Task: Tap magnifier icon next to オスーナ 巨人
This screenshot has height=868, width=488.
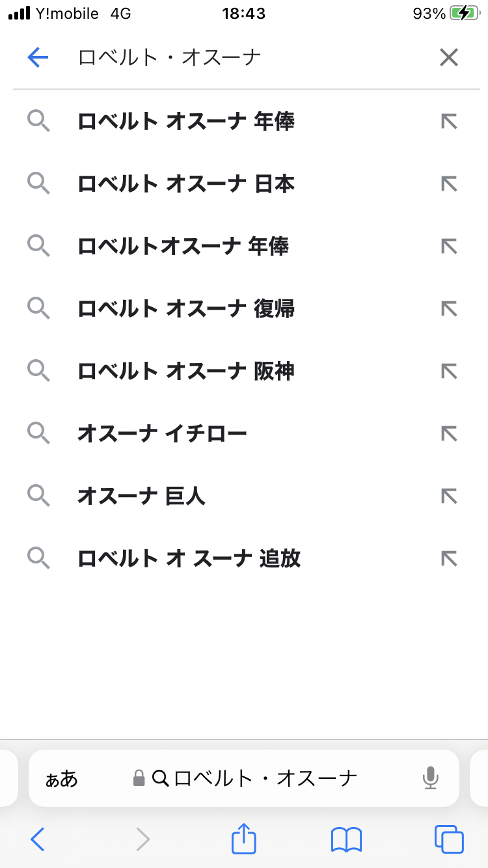Action: [39, 496]
